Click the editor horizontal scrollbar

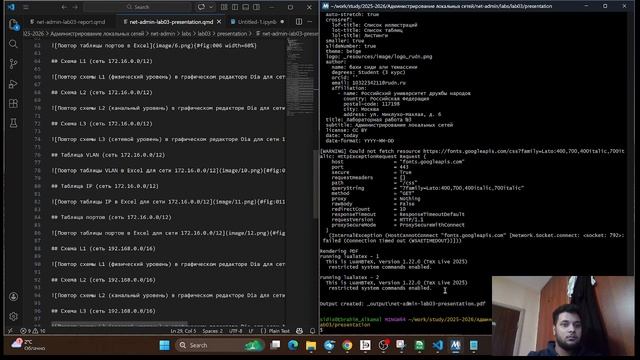point(120,324)
